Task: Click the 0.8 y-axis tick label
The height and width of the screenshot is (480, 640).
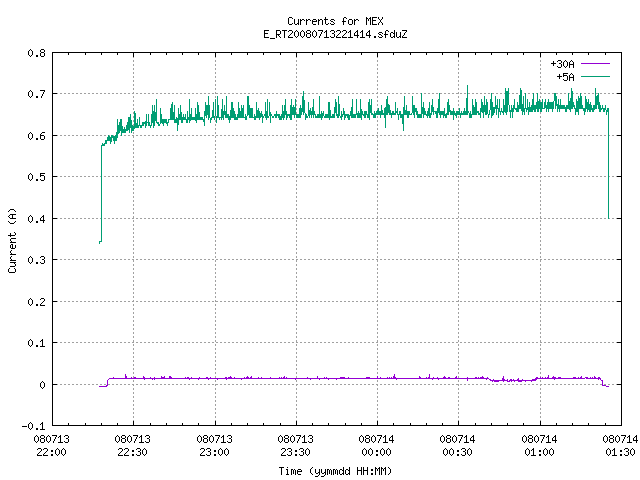Action: (x=36, y=53)
